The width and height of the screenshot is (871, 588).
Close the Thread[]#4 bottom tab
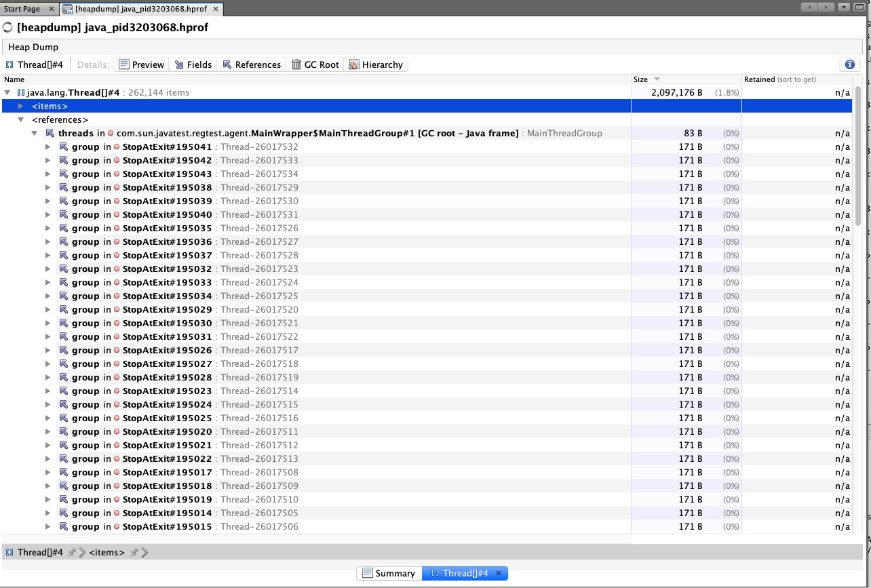(498, 573)
